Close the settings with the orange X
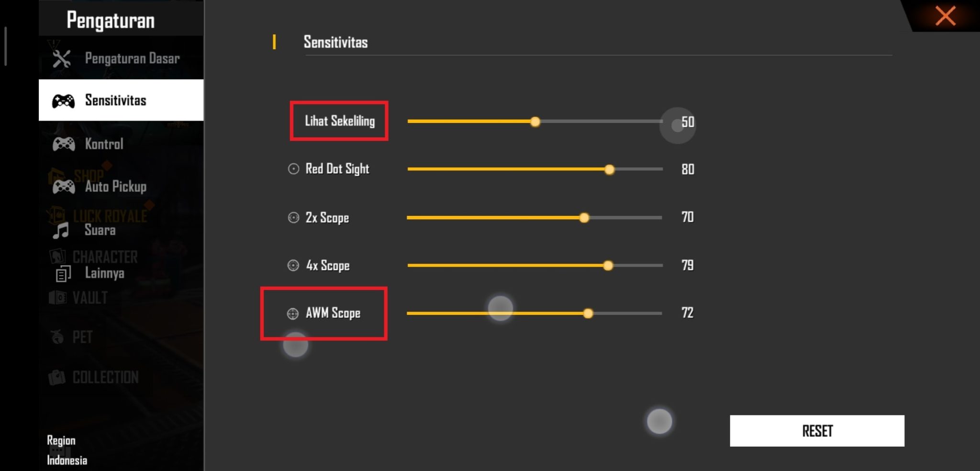Viewport: 980px width, 471px height. tap(945, 16)
